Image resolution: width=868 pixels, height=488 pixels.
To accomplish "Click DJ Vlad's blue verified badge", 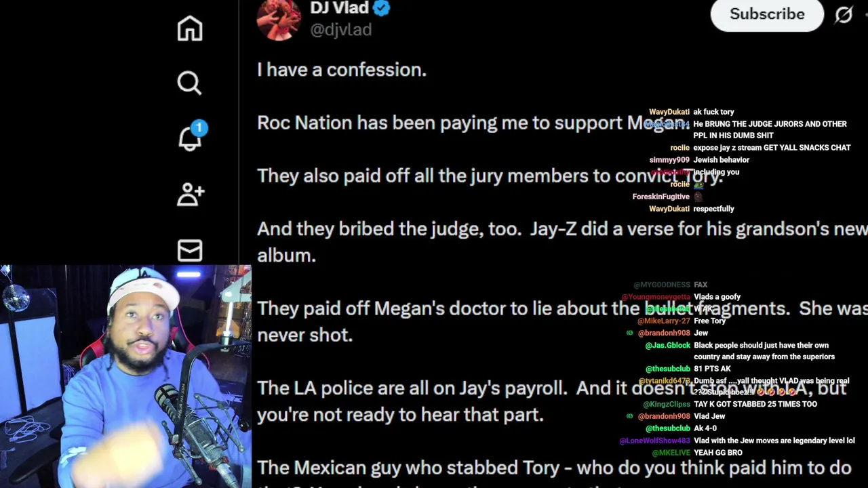I will 382,8.
